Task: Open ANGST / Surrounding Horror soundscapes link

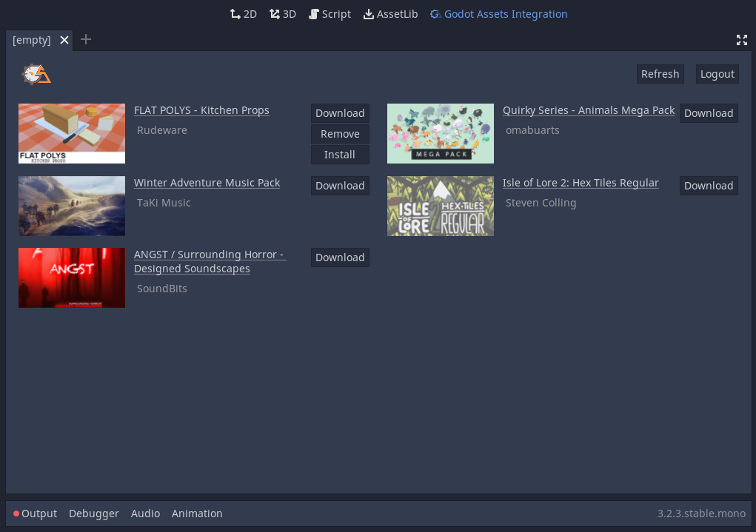Action: (x=210, y=262)
